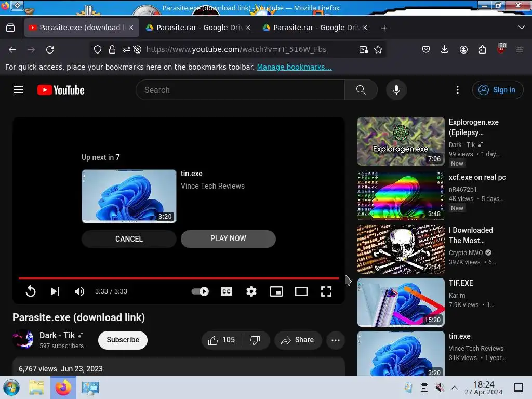This screenshot has height=399, width=532.
Task: Click the Sign in button
Action: point(498,90)
